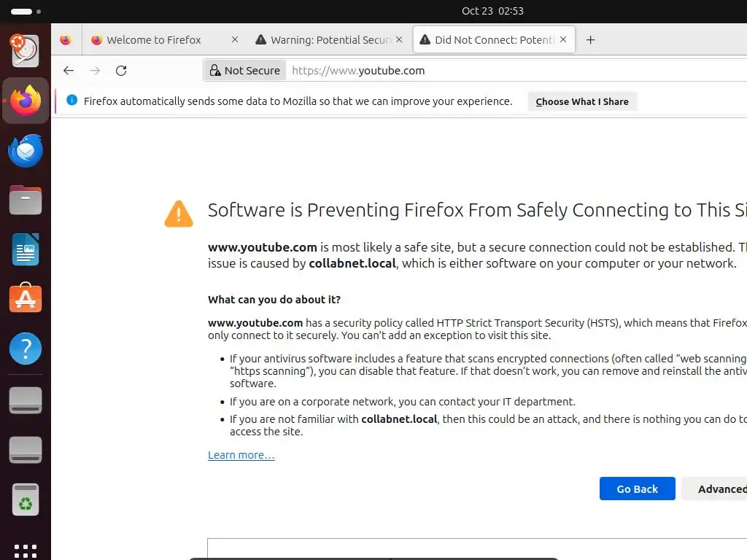Switch to the Welcome to Firefox tab
The height and width of the screenshot is (560, 747).
154,40
